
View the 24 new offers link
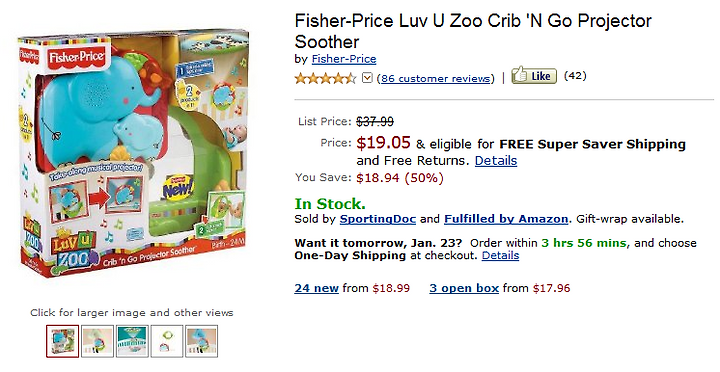[316, 288]
